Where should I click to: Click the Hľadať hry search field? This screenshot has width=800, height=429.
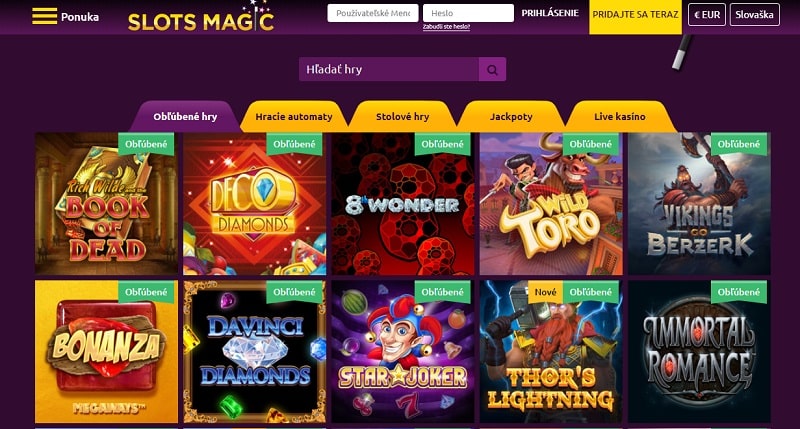coord(389,69)
